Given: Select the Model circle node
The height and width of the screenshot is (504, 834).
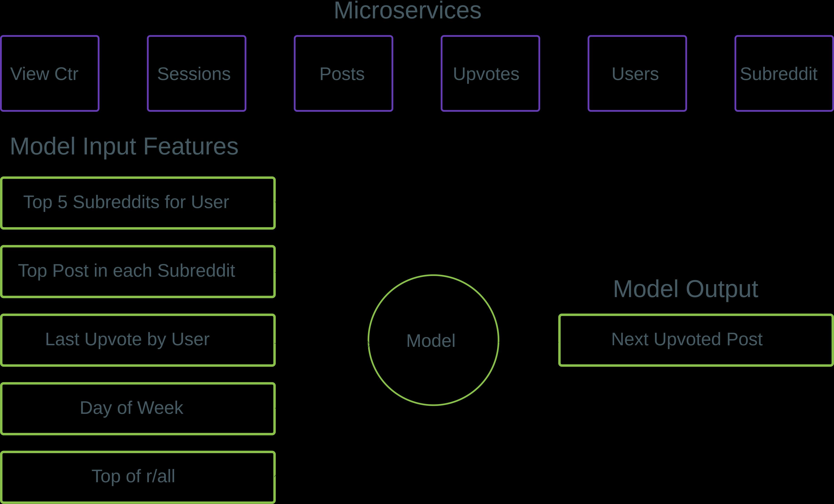Looking at the screenshot, I should 433,340.
